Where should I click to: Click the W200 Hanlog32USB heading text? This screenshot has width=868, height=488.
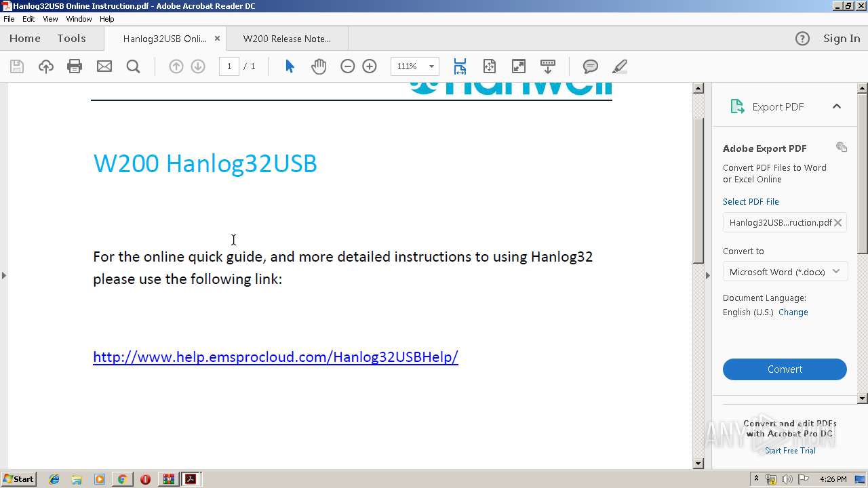205,163
